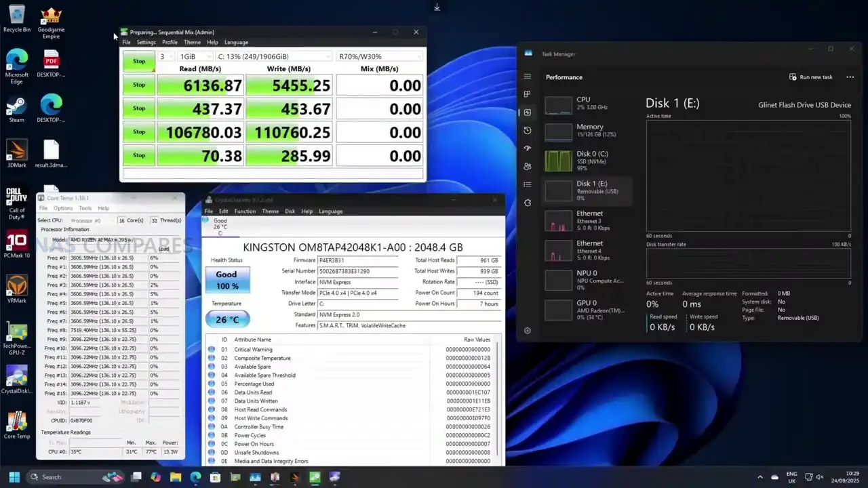868x488 pixels.
Task: Open CrystalDiskMark Profile menu
Action: point(170,42)
